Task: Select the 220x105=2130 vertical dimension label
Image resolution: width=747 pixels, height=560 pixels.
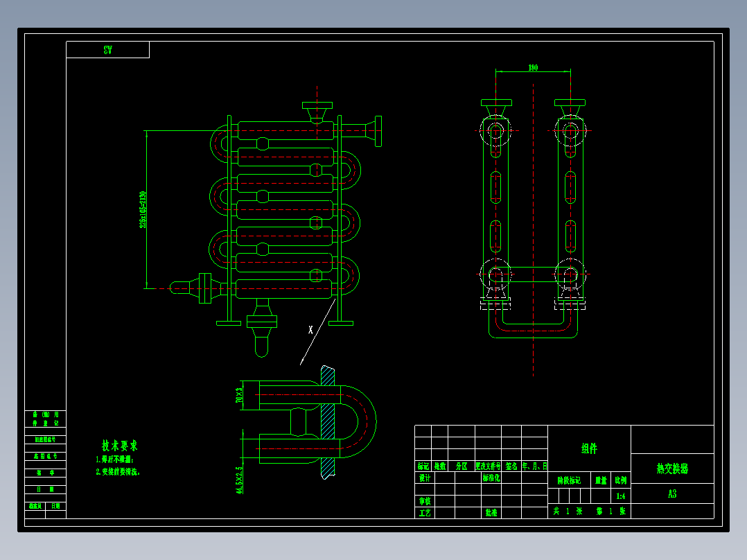Action: [x=143, y=210]
